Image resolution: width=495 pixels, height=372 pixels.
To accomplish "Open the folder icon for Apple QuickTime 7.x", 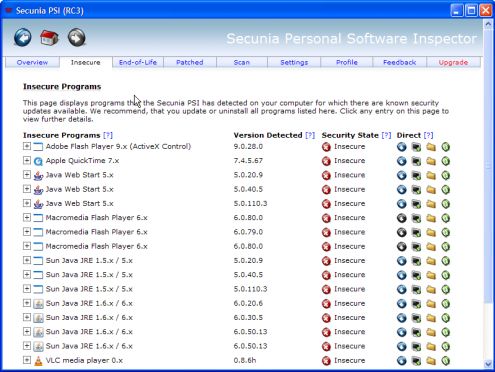I will [431, 161].
